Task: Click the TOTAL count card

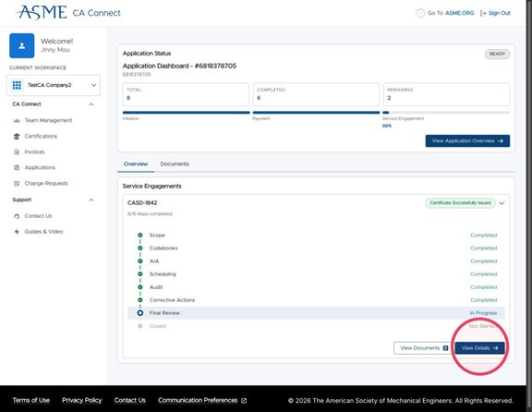Action: click(186, 94)
